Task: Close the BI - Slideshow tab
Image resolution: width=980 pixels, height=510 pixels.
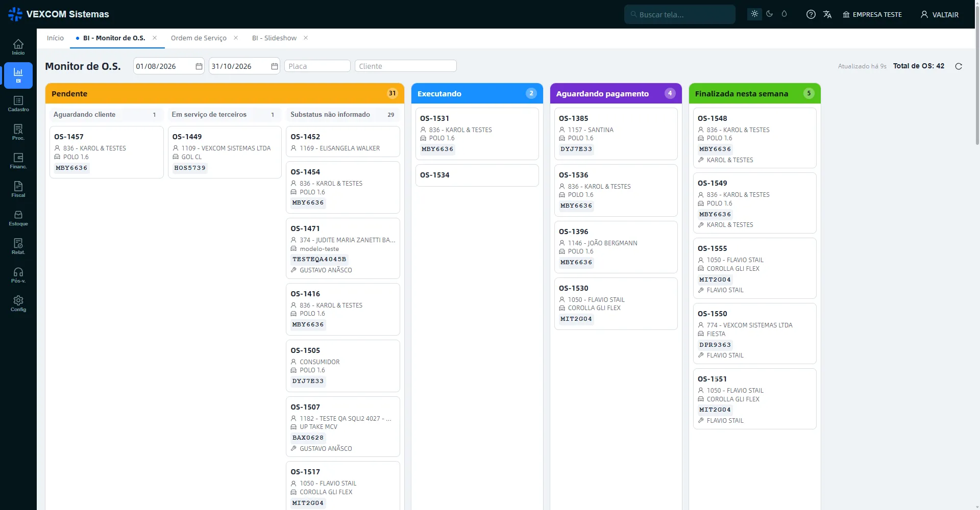Action: click(306, 38)
